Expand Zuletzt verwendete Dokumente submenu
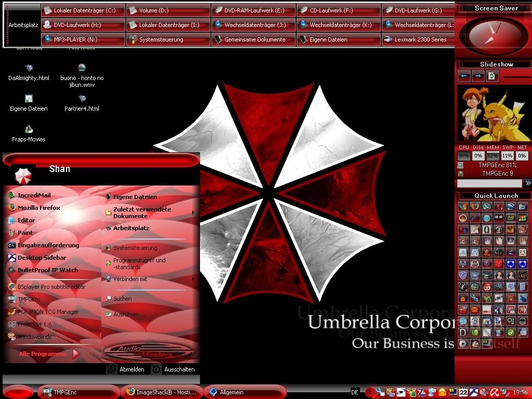The image size is (532, 399). [151, 212]
